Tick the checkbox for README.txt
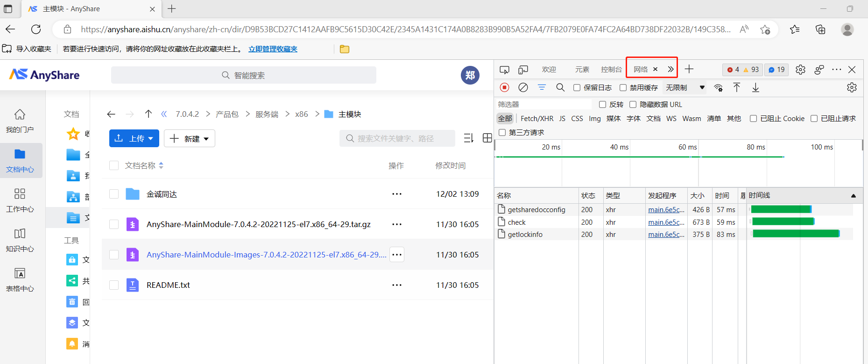Image resolution: width=868 pixels, height=364 pixels. click(114, 285)
